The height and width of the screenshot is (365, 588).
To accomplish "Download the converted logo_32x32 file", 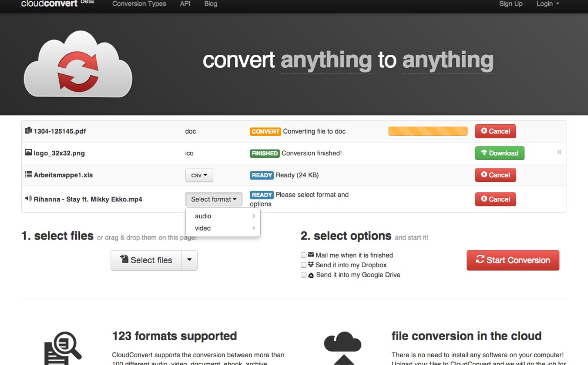I will click(499, 153).
